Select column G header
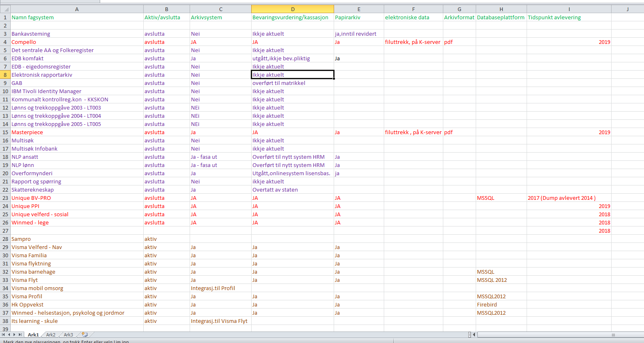 tap(459, 9)
